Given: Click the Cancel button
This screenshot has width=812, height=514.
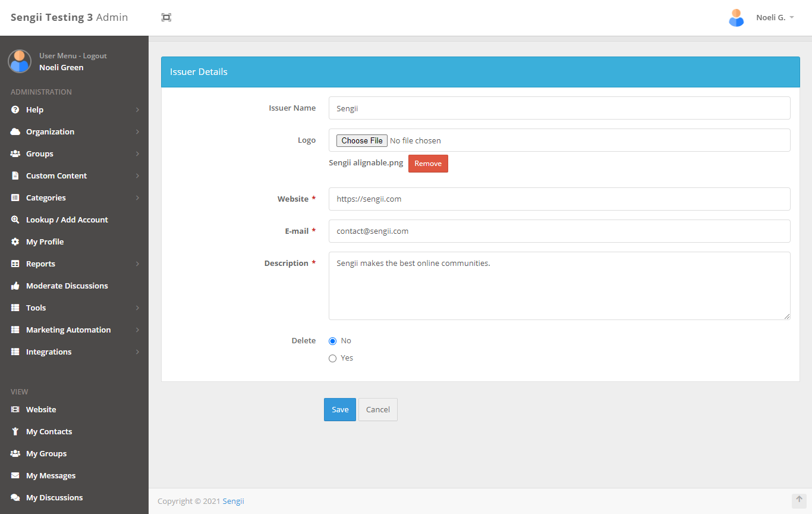Looking at the screenshot, I should click(378, 409).
